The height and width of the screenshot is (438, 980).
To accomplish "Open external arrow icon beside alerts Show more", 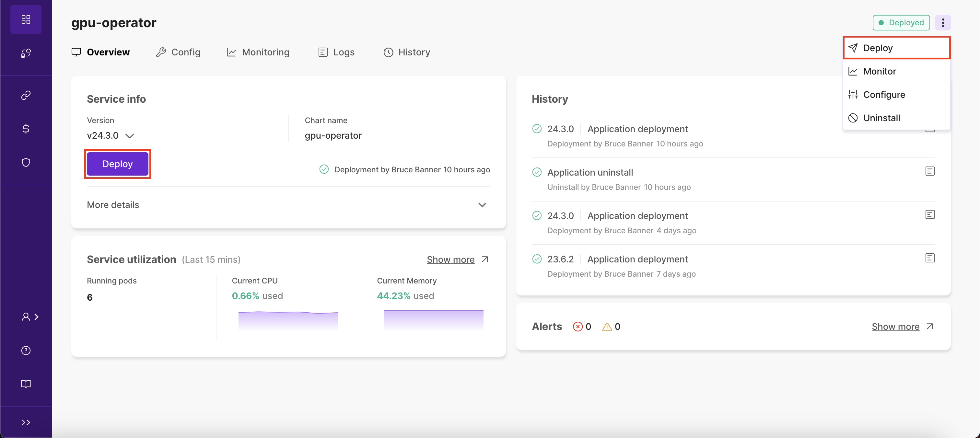I will point(930,327).
